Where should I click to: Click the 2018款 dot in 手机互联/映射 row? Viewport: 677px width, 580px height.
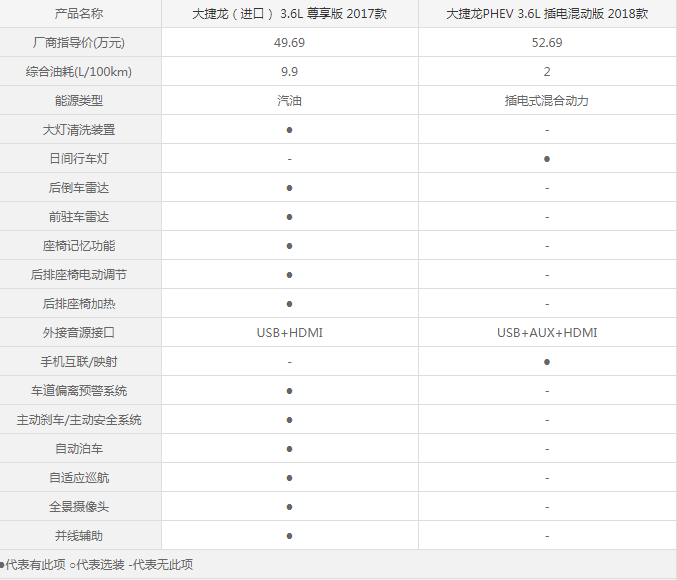(x=547, y=362)
